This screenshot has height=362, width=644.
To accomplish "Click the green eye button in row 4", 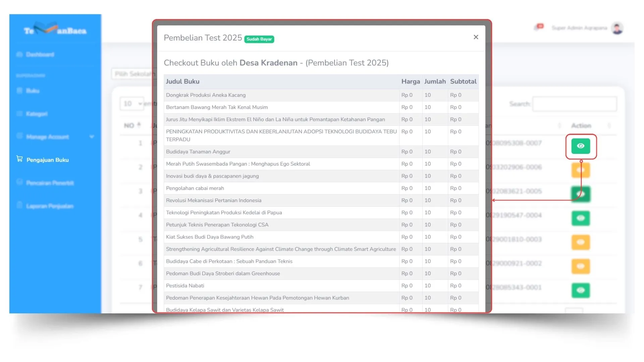I will tap(581, 218).
